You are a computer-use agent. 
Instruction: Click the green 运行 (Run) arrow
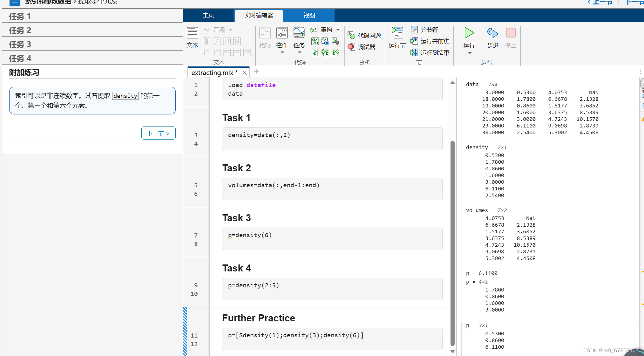point(469,33)
